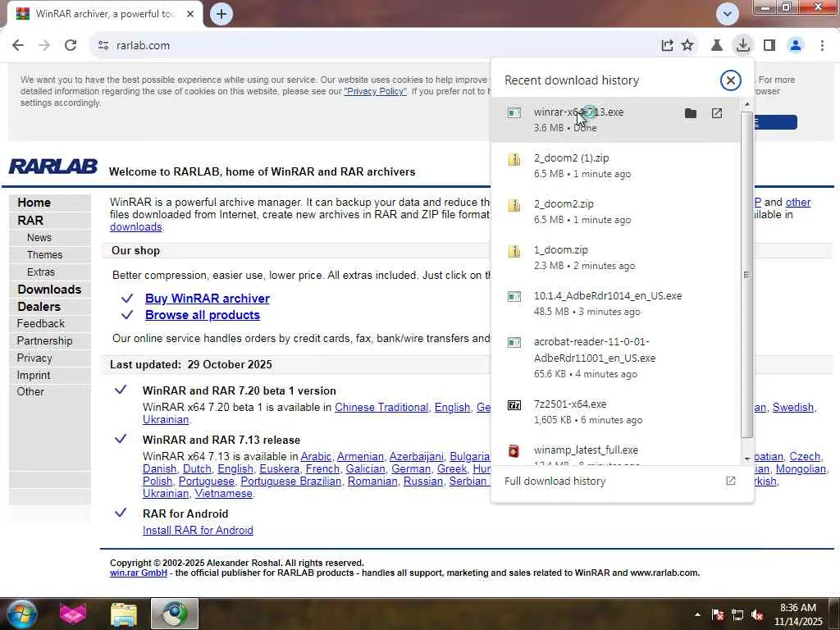Screen dimensions: 840x630
Task: Click the winamp installer icon
Action: click(514, 451)
